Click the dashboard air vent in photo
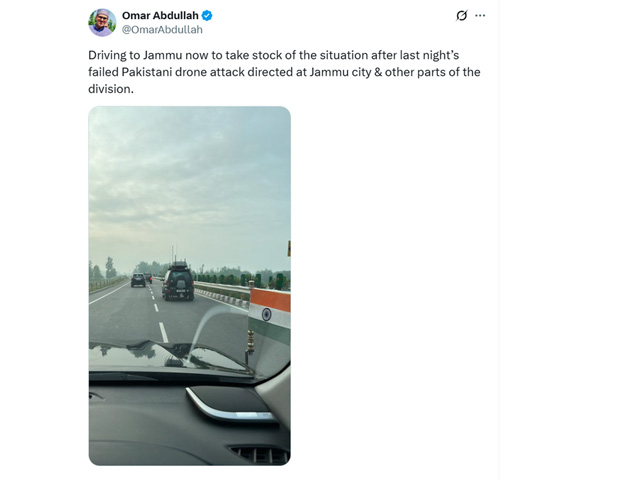 pyautogui.click(x=261, y=454)
